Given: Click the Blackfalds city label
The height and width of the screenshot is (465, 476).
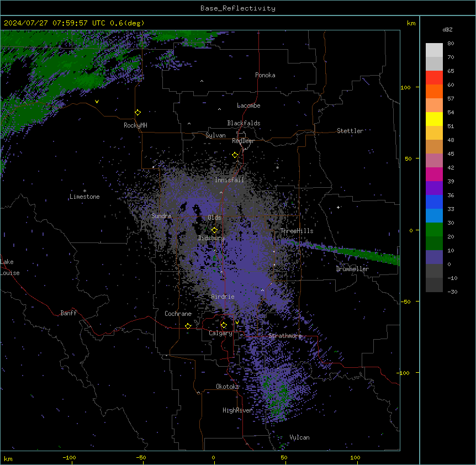Looking at the screenshot, I should [x=244, y=123].
